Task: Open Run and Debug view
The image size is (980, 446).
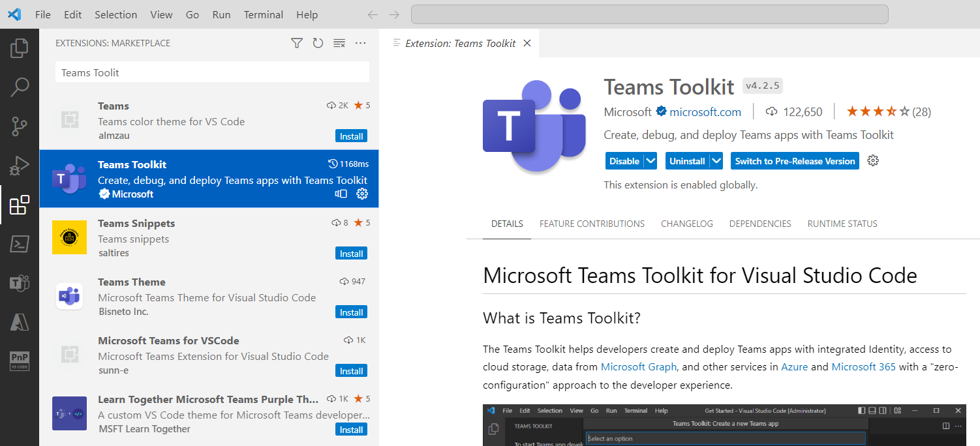Action: click(x=20, y=166)
